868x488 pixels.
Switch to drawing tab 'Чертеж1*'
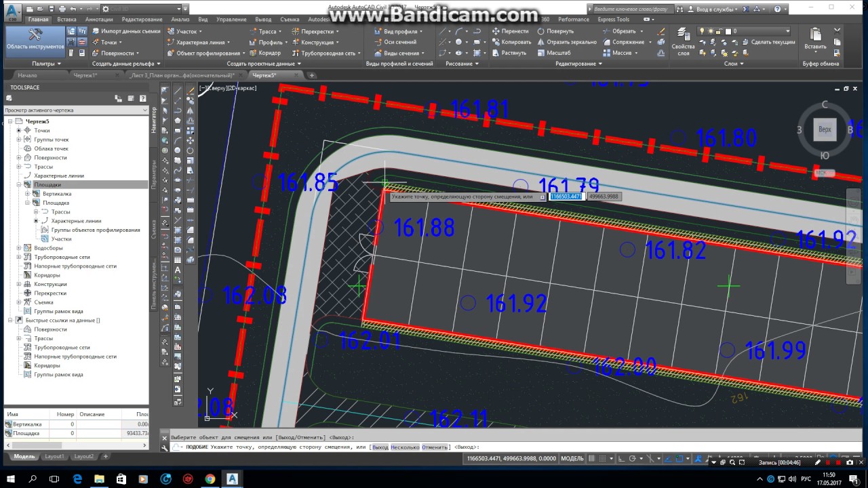pos(85,75)
